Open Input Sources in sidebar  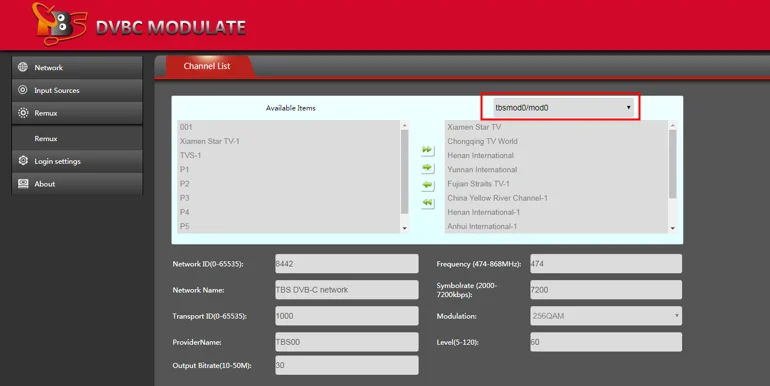(x=77, y=90)
